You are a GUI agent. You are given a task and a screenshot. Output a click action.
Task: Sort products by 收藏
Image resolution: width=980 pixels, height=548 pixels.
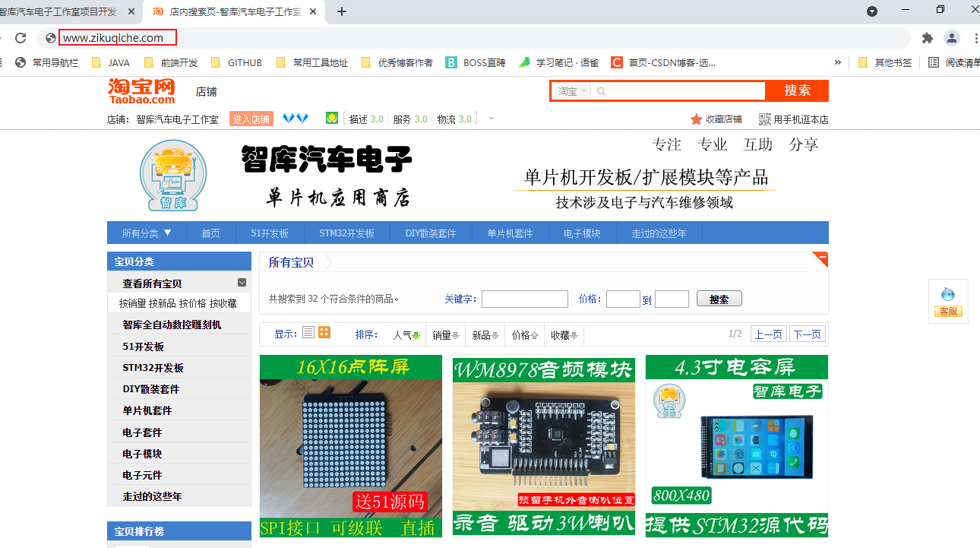pos(564,334)
